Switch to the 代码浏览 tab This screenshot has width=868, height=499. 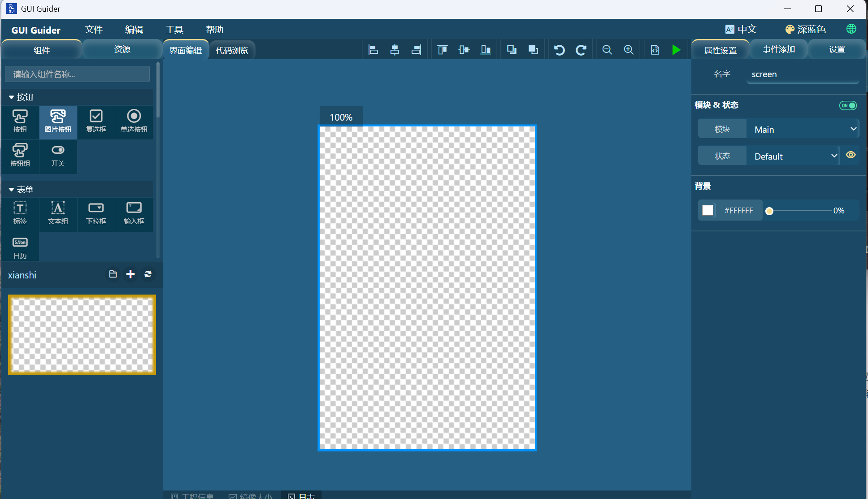232,50
